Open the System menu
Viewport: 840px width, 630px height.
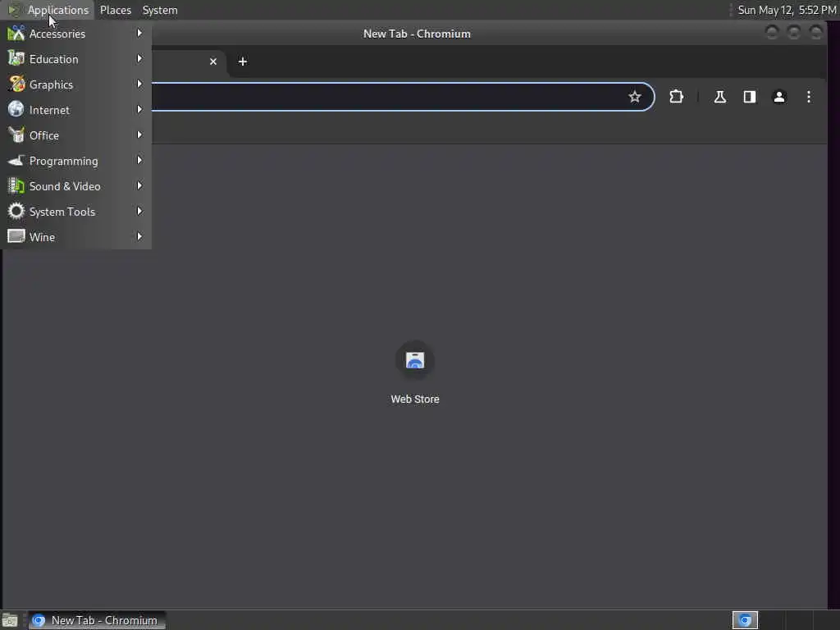pyautogui.click(x=160, y=10)
